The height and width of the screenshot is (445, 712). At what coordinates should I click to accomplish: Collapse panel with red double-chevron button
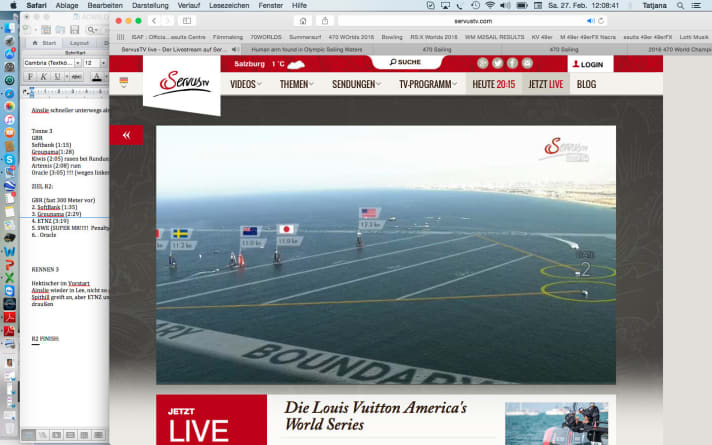pos(126,135)
